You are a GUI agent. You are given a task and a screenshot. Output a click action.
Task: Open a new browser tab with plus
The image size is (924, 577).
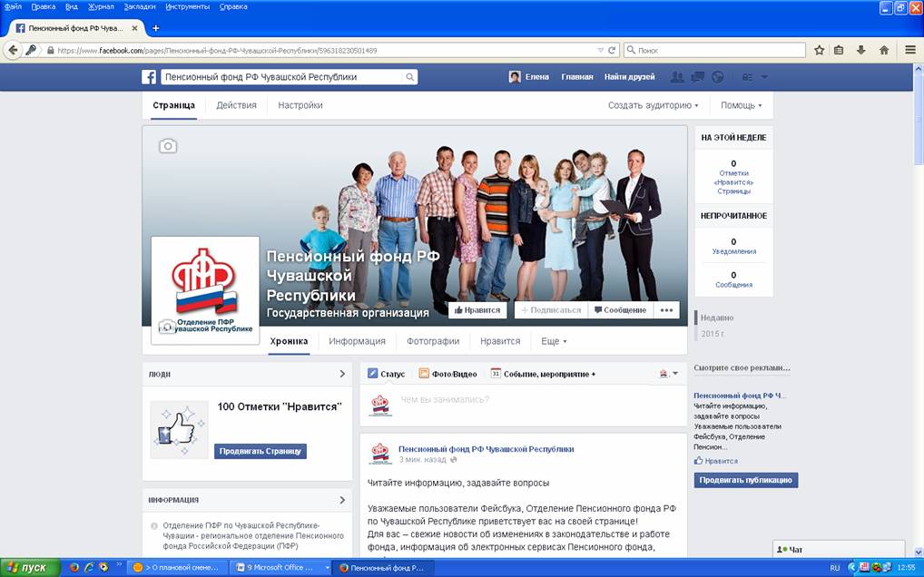pyautogui.click(x=155, y=28)
